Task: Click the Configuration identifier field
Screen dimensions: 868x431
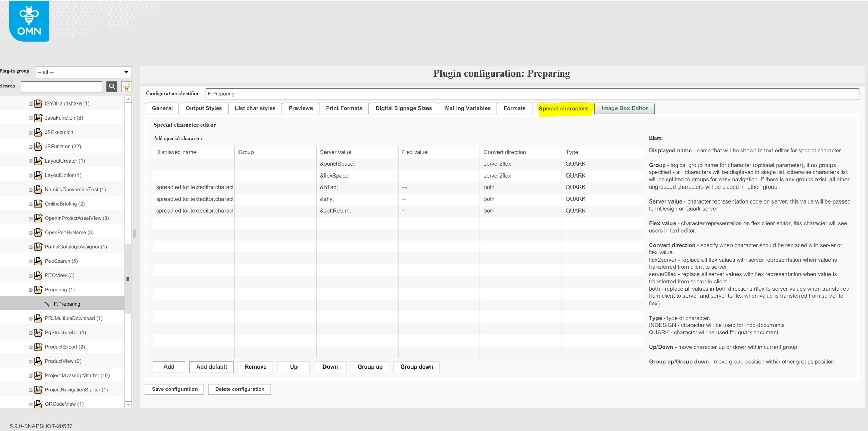Action: 532,94
